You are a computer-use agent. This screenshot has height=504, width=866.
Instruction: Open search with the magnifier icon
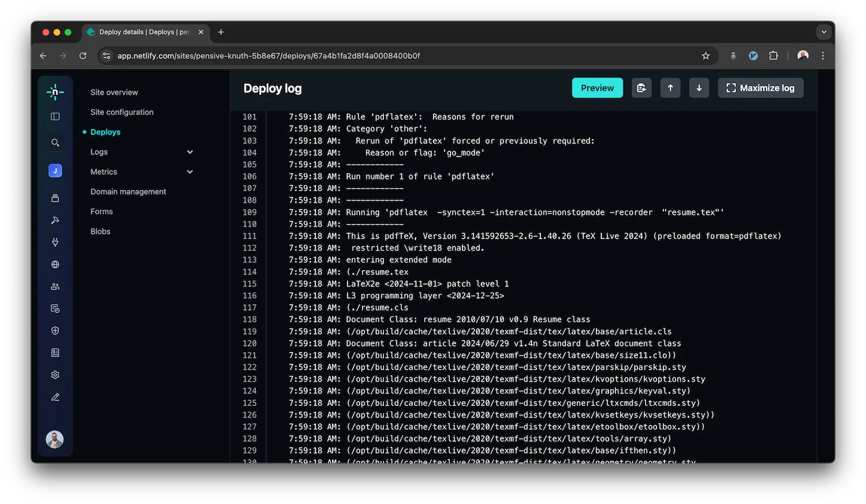tap(55, 143)
